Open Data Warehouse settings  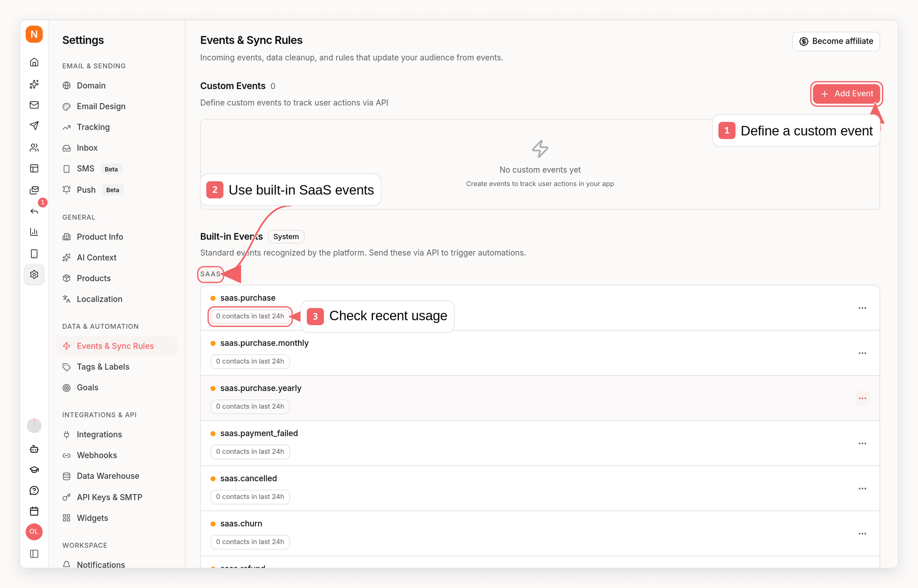click(117, 476)
